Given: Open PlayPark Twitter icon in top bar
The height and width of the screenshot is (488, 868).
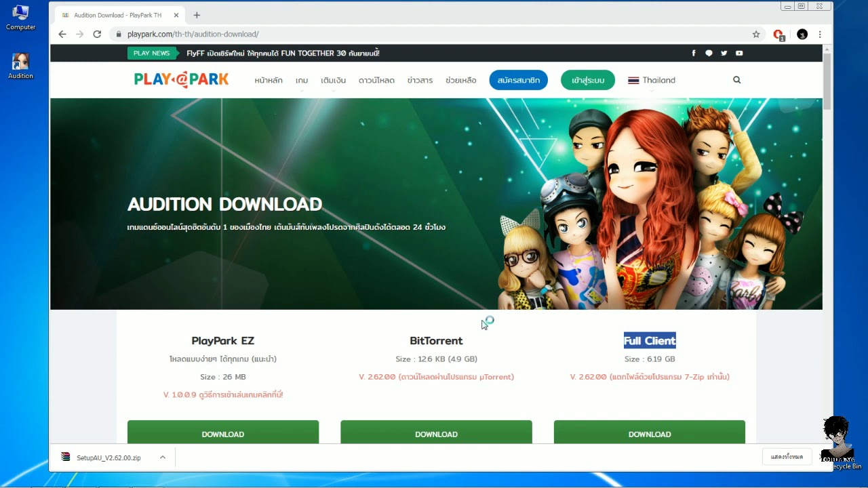Looking at the screenshot, I should click(x=724, y=53).
